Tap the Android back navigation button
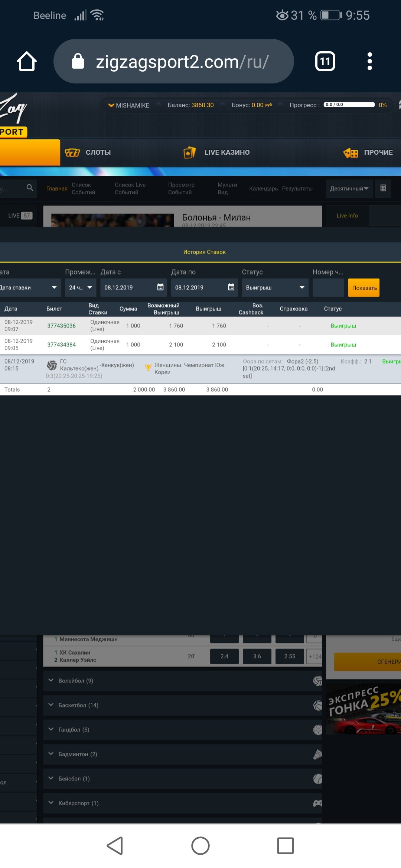This screenshot has width=401, height=868. 115,846
